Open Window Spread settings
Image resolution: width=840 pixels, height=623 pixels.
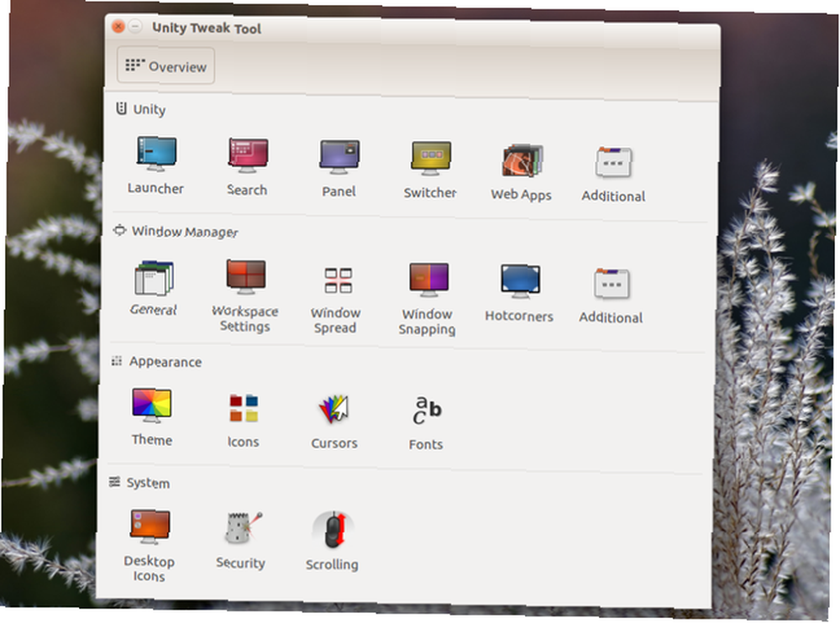(x=336, y=300)
